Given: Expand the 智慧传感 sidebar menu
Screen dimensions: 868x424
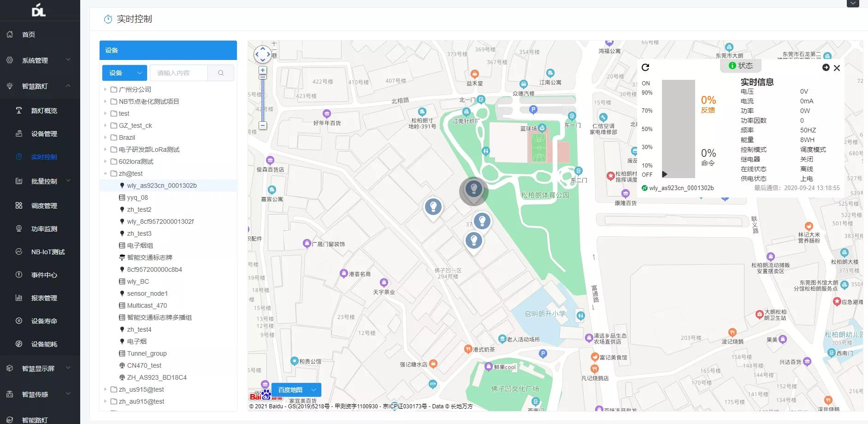Looking at the screenshot, I should (40, 394).
